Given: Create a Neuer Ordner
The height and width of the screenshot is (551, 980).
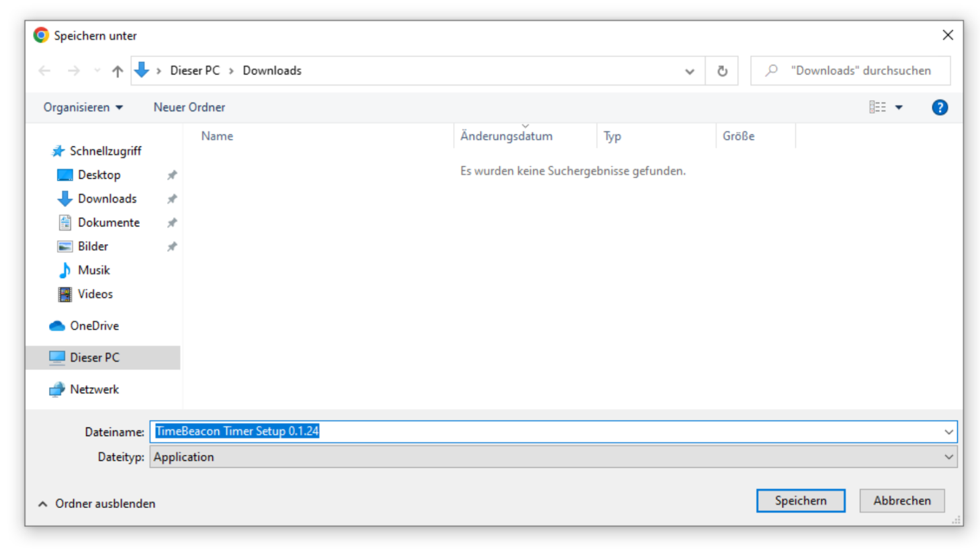Looking at the screenshot, I should (x=189, y=107).
